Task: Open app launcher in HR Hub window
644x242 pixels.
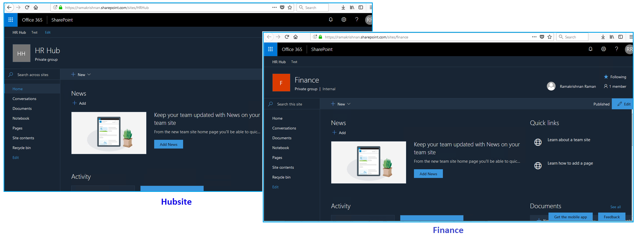Action: point(11,20)
